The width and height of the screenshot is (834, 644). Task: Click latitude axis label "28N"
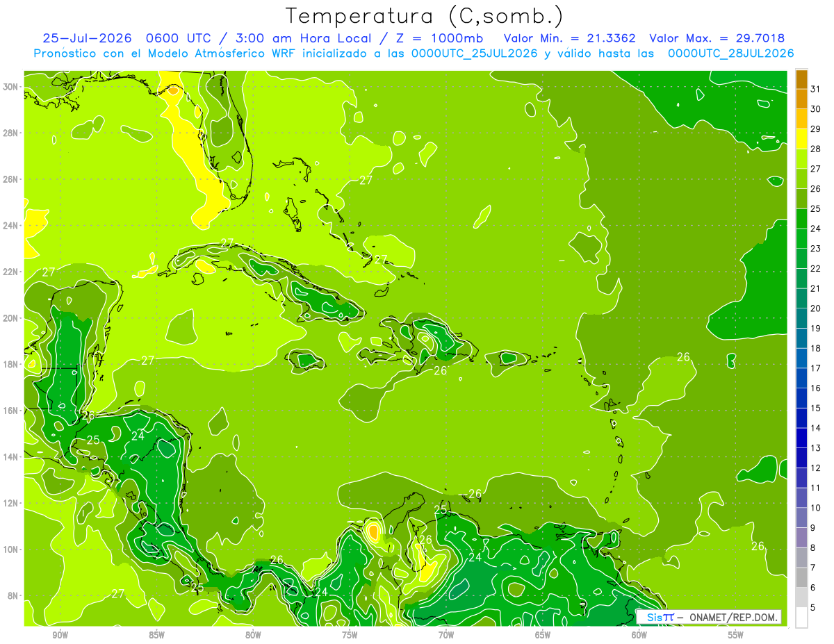tap(10, 133)
